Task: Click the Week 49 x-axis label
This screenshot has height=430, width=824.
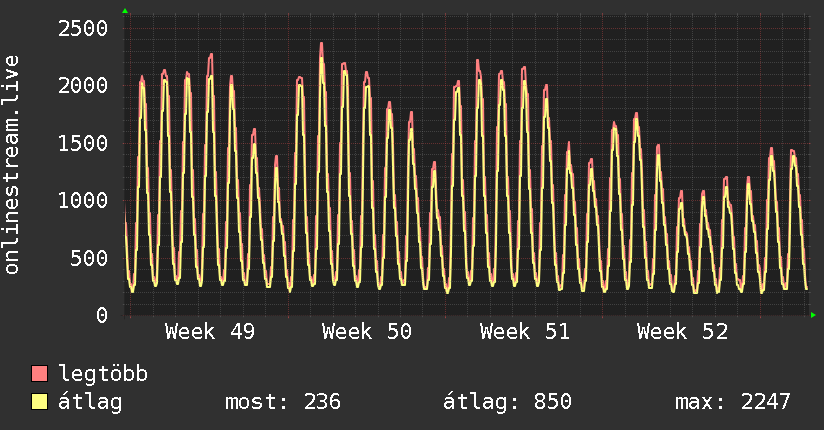Action: coord(209,332)
